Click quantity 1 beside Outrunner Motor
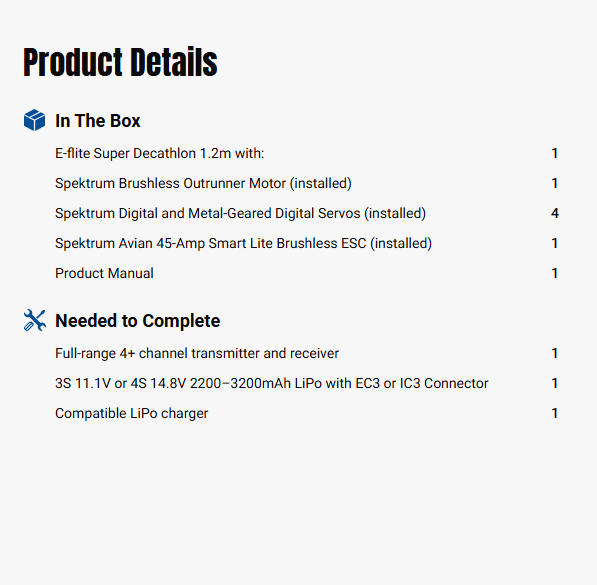597x585 pixels. [555, 184]
